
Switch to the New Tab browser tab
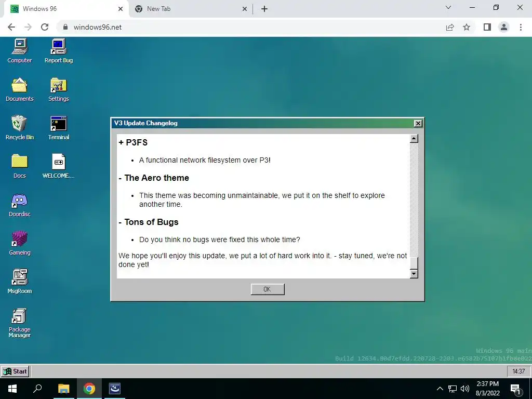click(190, 9)
